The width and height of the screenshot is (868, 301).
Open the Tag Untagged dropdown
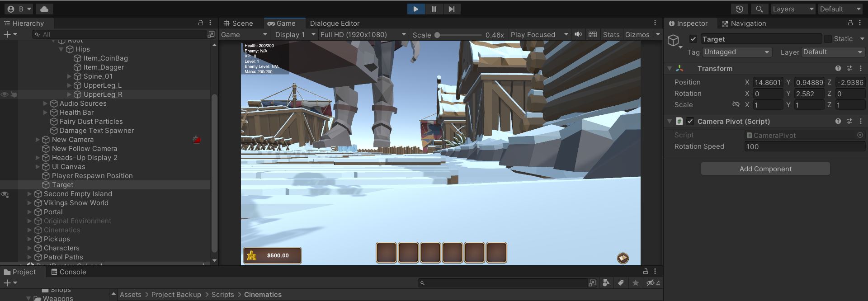(736, 52)
